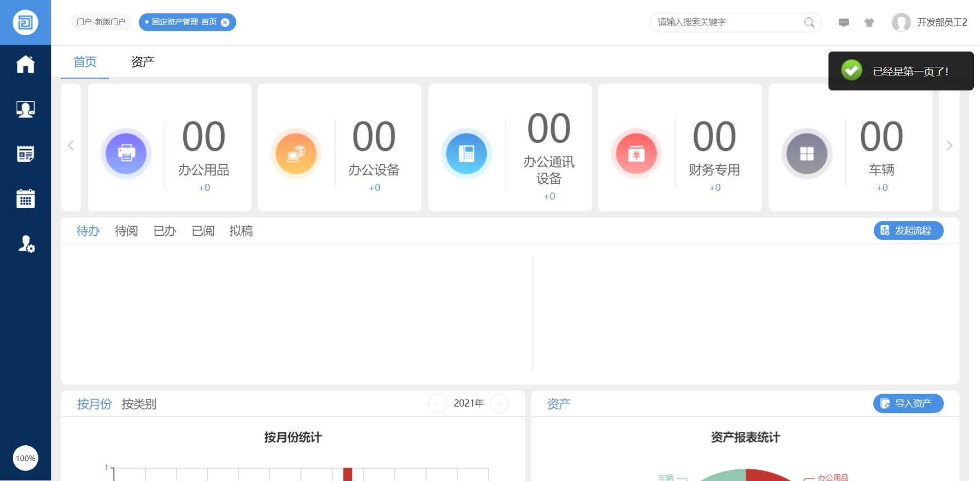This screenshot has height=481, width=980.
Task: Select the 按类别 statistics tab
Action: coord(139,404)
